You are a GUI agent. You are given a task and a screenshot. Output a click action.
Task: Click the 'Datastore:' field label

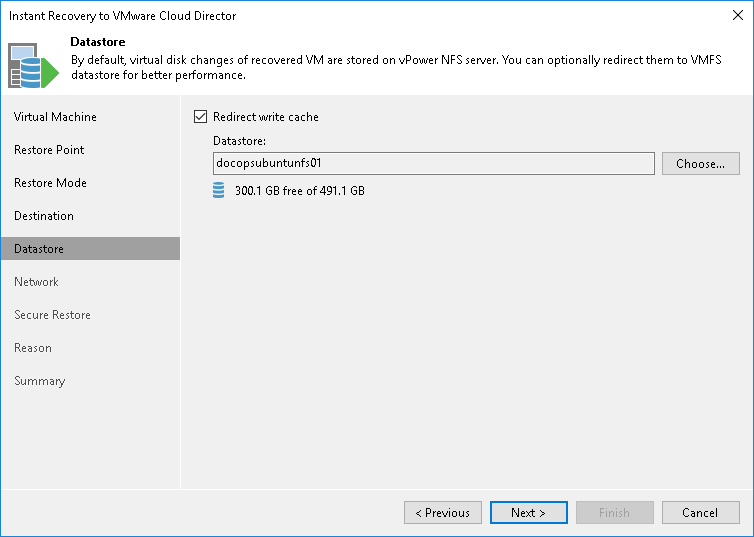[239, 141]
